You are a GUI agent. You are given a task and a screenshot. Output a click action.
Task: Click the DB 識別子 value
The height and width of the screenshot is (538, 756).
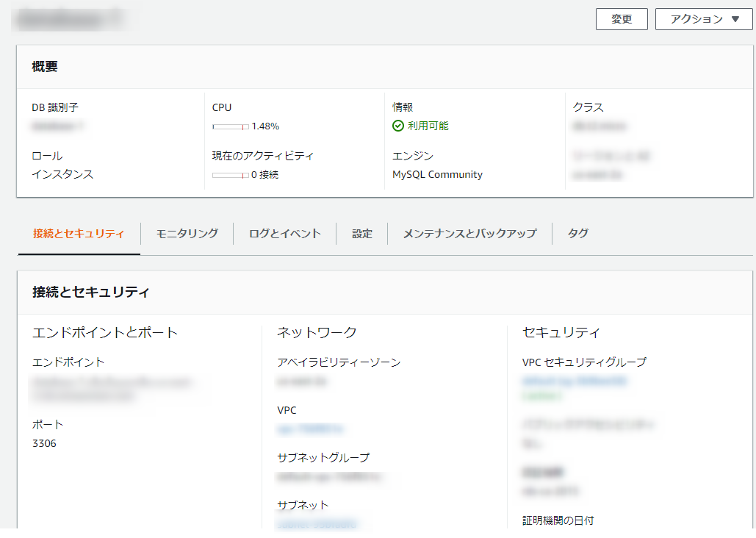pyautogui.click(x=58, y=126)
